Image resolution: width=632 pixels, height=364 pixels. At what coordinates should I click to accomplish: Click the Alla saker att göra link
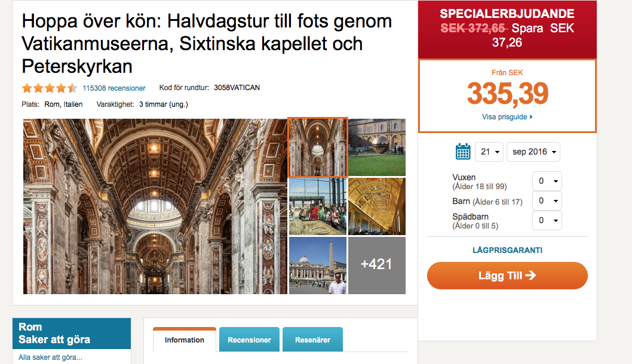tap(50, 357)
